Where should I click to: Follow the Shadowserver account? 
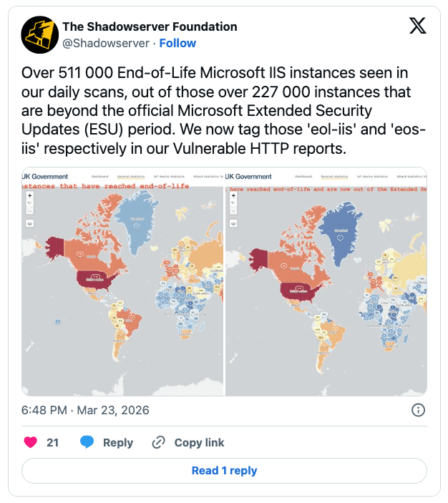click(x=177, y=43)
